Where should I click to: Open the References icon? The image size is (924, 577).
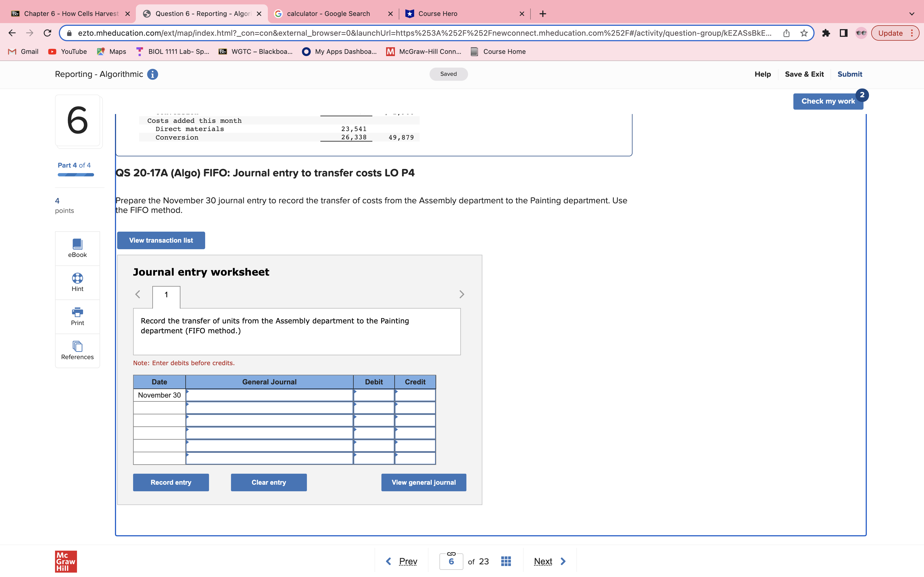click(x=77, y=346)
